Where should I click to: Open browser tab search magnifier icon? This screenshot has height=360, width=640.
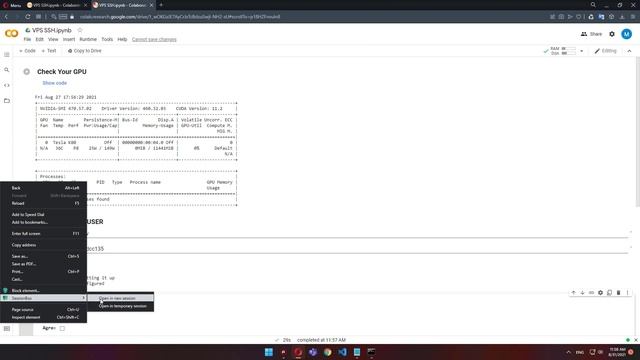pyautogui.click(x=593, y=5)
